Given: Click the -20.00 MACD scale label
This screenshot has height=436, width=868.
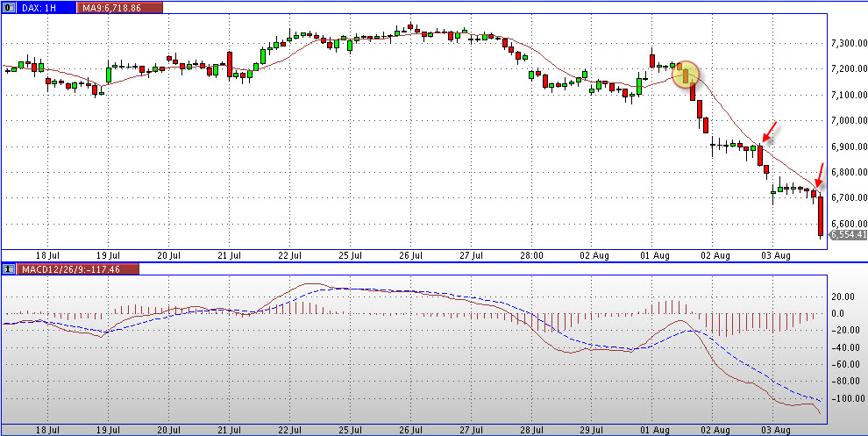Looking at the screenshot, I should point(848,331).
